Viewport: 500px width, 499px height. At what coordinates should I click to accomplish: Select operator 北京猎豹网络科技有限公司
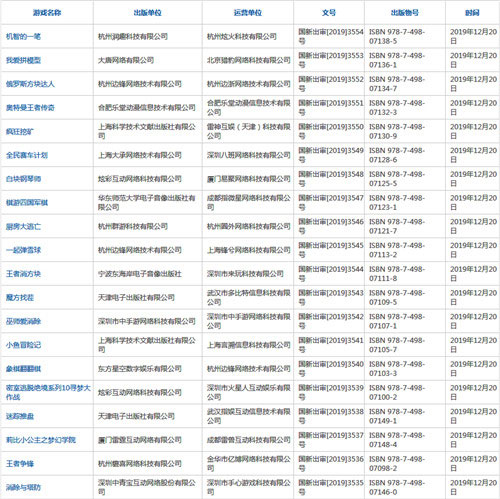click(249, 60)
